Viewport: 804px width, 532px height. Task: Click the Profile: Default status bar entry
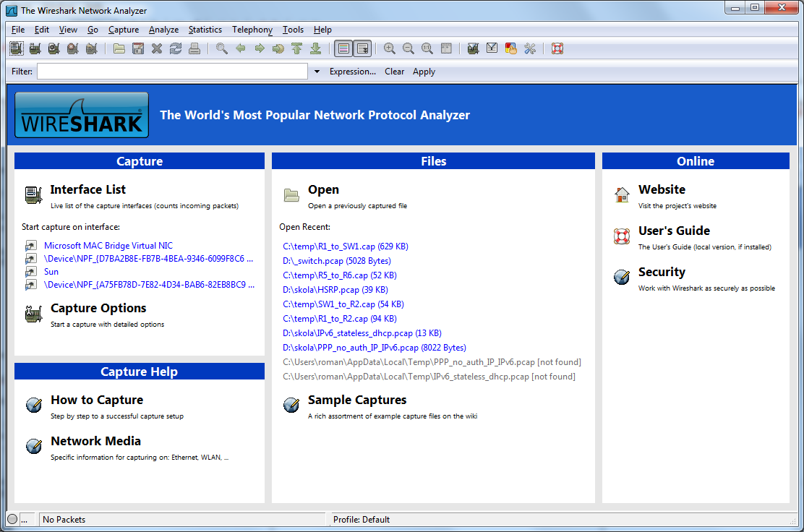coord(362,520)
